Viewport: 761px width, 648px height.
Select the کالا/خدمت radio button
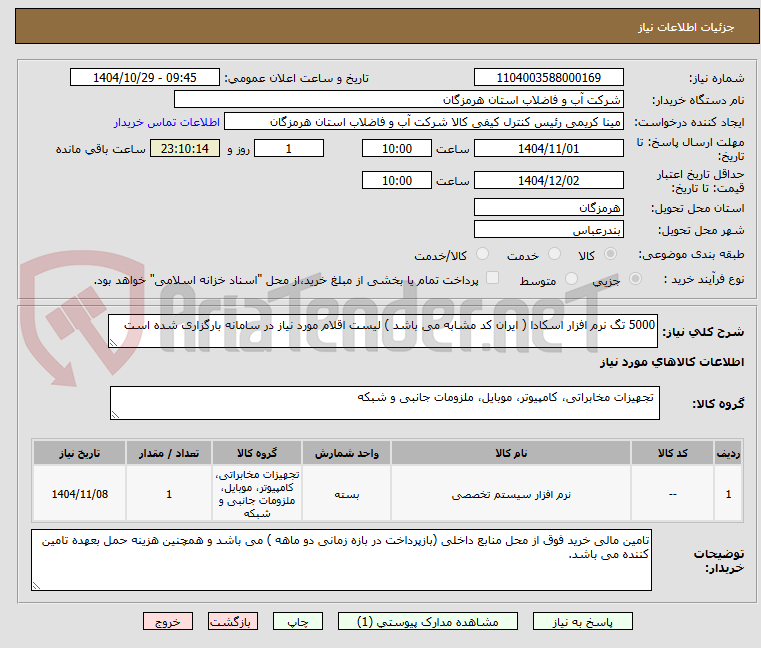[x=482, y=254]
